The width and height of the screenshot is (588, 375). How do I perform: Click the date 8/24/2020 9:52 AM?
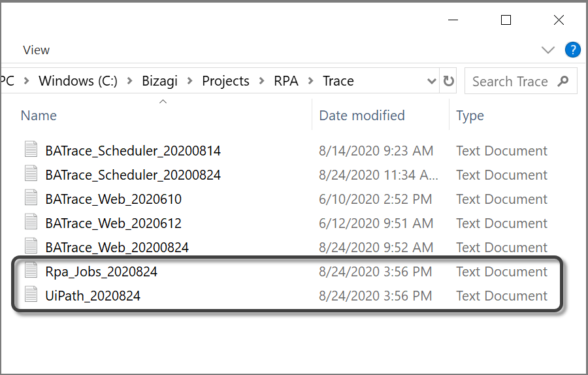[x=376, y=248]
